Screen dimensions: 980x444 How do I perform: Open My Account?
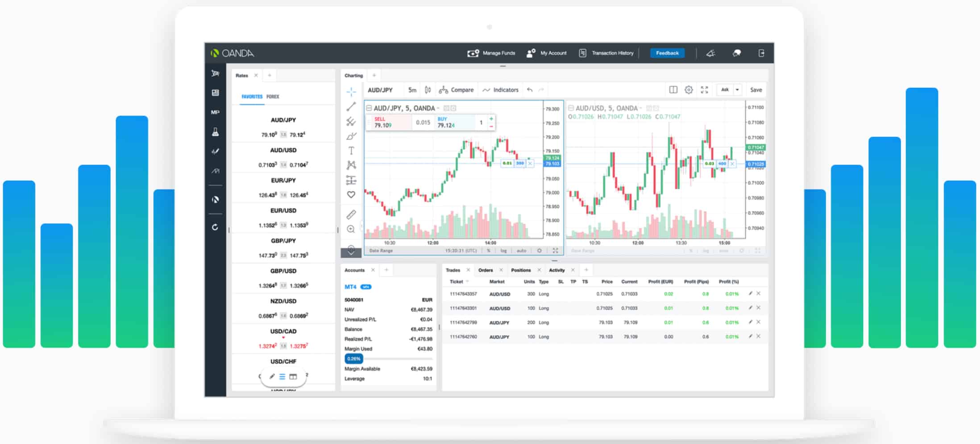546,53
